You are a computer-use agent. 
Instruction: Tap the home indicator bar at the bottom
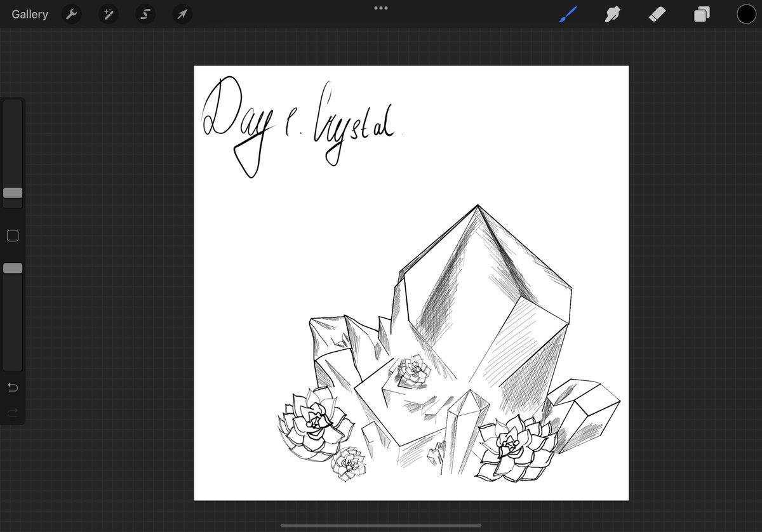pos(381,525)
